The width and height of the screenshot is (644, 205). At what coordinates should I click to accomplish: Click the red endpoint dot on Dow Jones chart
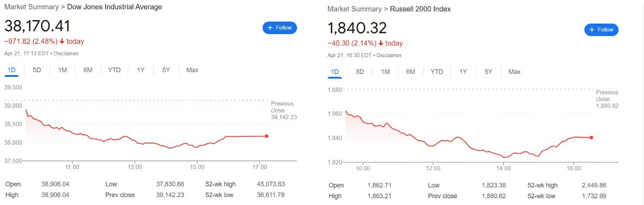(x=266, y=136)
